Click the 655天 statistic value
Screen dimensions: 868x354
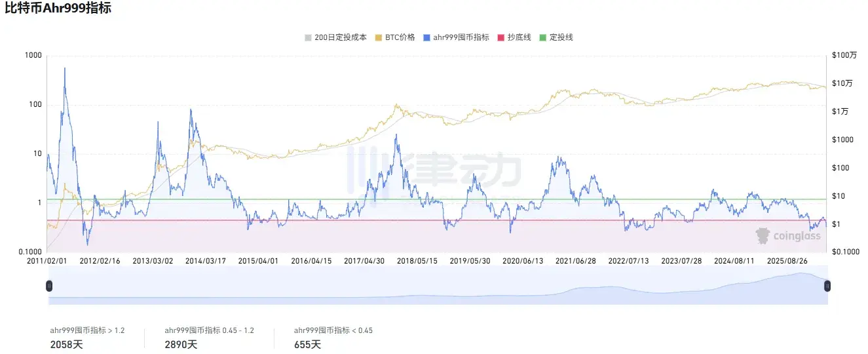point(308,344)
